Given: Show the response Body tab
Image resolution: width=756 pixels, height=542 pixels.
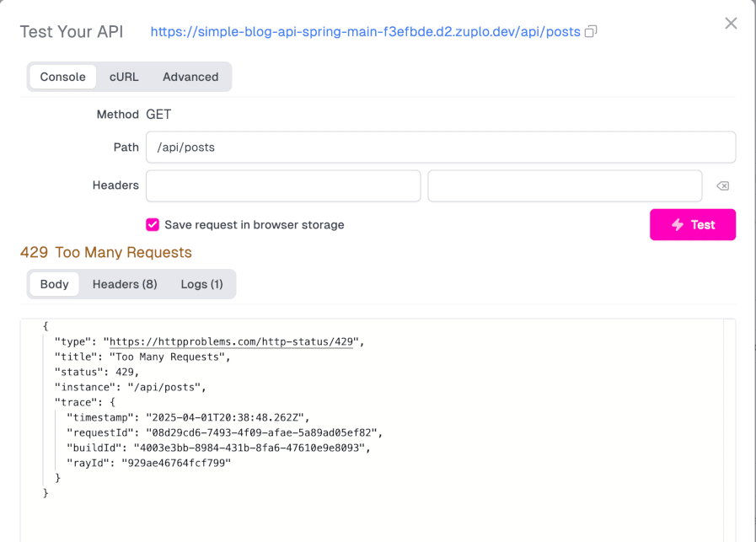Looking at the screenshot, I should coord(54,284).
